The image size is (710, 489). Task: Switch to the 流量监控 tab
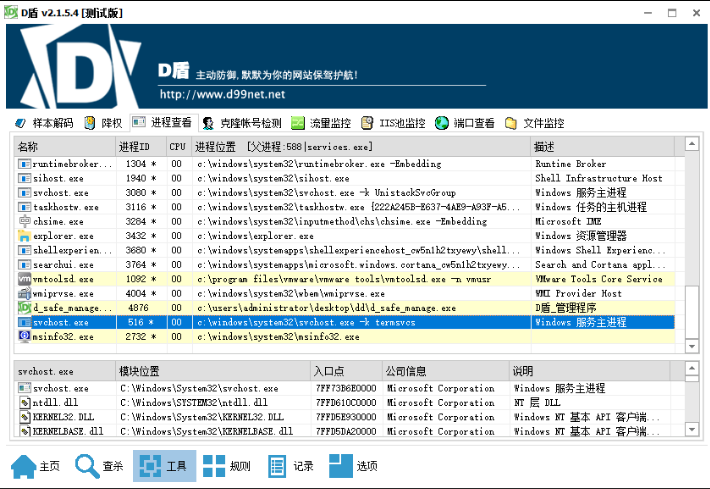coord(321,123)
